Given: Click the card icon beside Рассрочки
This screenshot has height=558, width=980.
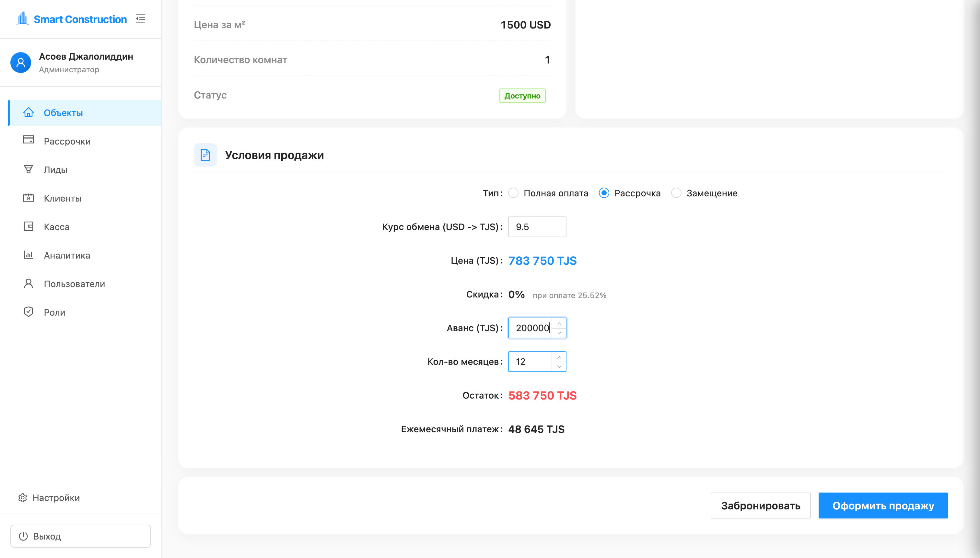Looking at the screenshot, I should click(29, 140).
